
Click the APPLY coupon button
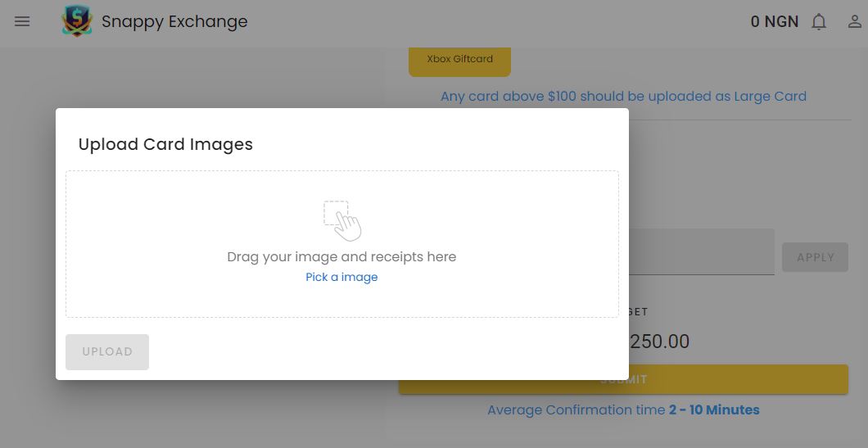815,257
